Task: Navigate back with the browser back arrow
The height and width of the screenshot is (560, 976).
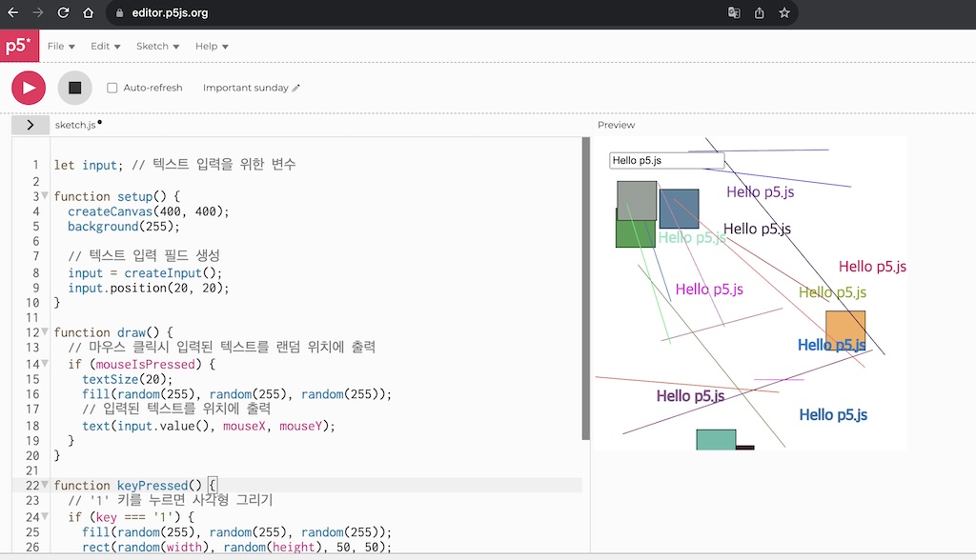Action: coord(13,12)
